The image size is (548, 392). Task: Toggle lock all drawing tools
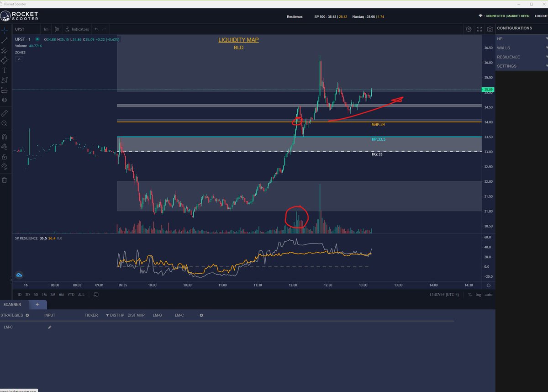(5, 157)
